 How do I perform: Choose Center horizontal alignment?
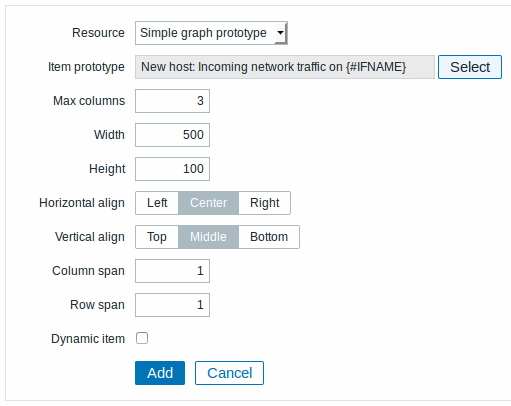click(x=209, y=203)
